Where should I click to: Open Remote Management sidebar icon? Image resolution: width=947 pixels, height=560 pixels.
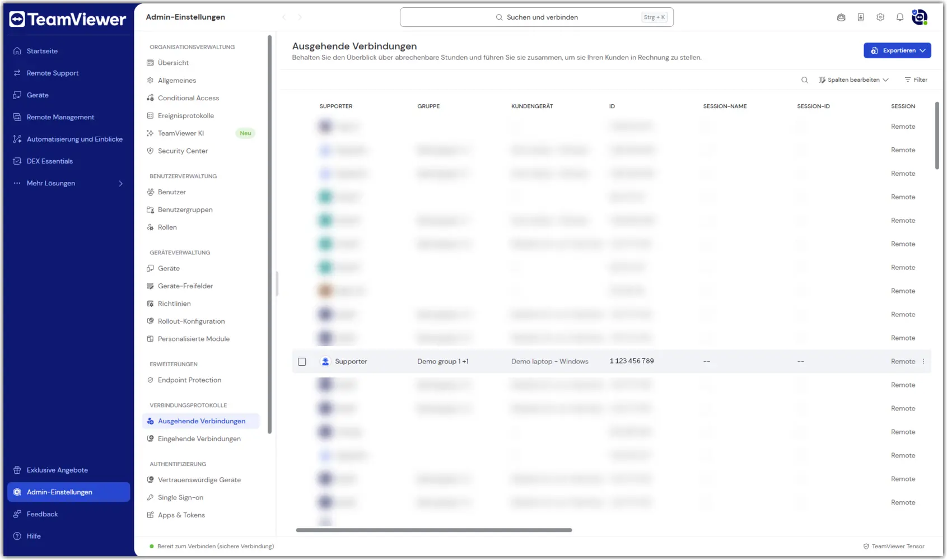17,117
